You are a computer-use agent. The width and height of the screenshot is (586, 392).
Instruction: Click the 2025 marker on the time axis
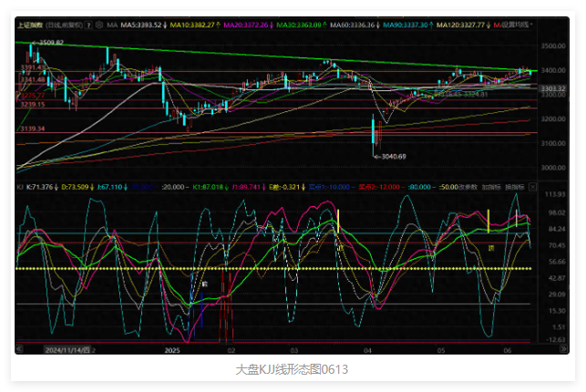(172, 350)
